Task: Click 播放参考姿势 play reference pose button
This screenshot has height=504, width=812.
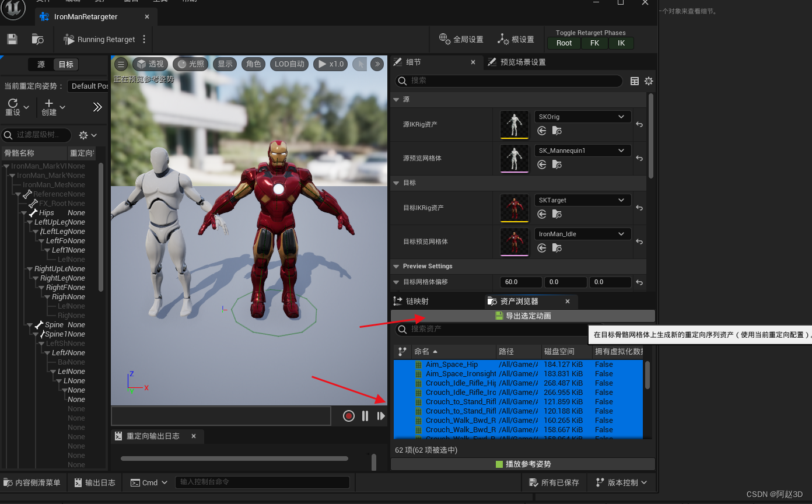Action: [x=523, y=464]
